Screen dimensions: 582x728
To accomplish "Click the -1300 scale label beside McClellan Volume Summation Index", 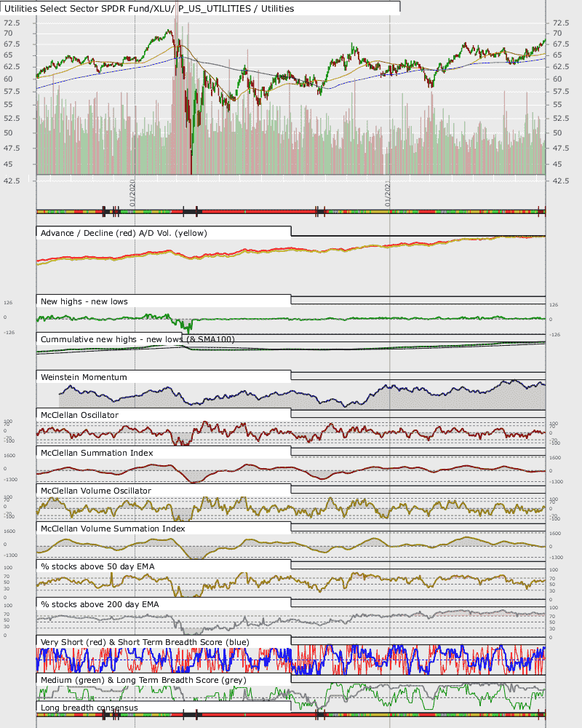I will coord(11,555).
